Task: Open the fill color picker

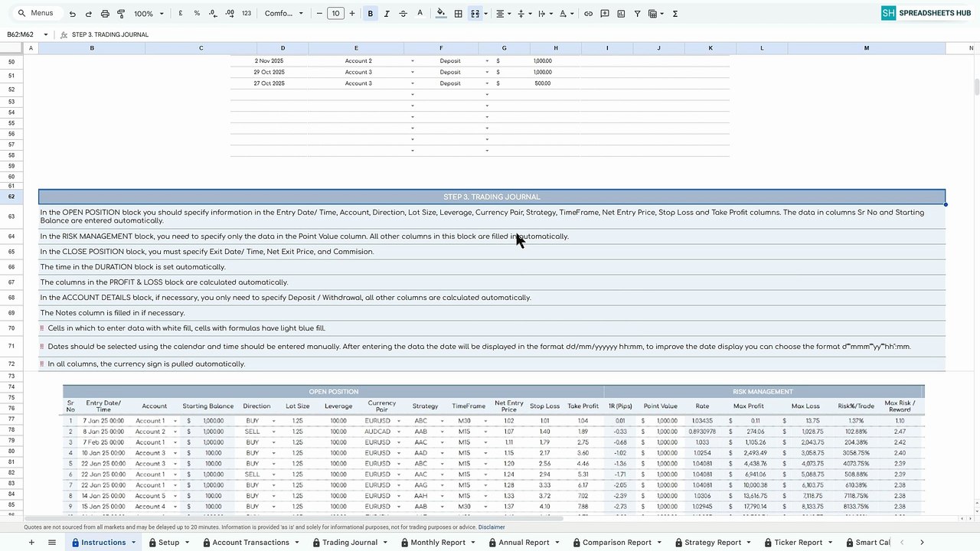Action: click(x=441, y=14)
